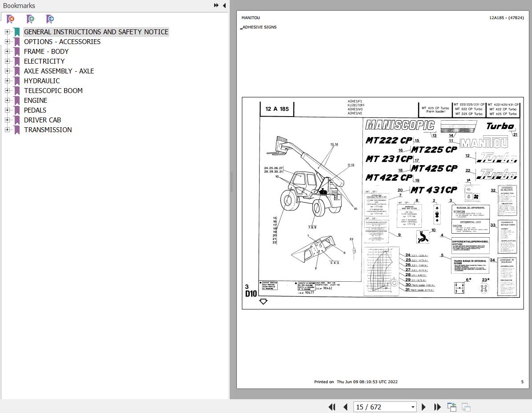The width and height of the screenshot is (532, 413).
Task: Click the disabled next view icon
Action: [466, 407]
